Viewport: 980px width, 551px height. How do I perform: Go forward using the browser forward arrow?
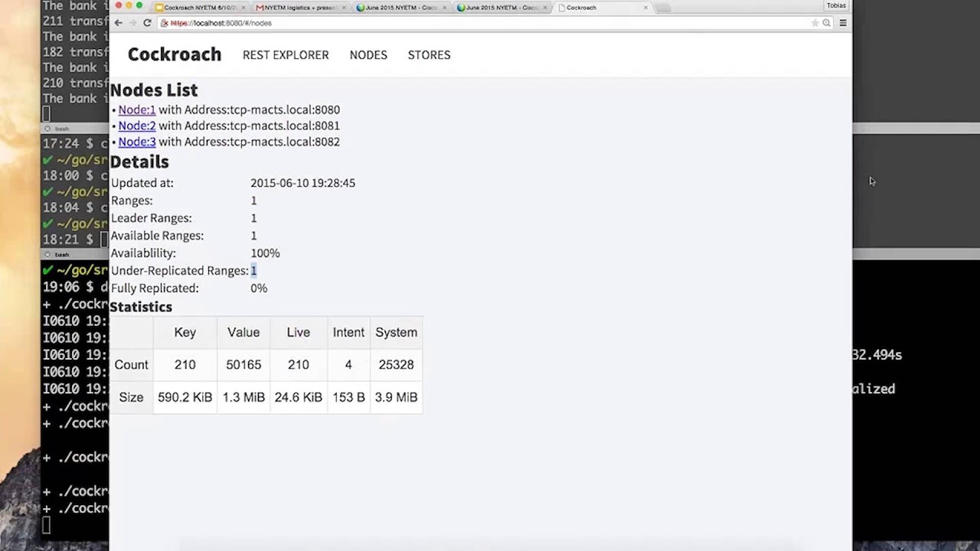click(132, 23)
